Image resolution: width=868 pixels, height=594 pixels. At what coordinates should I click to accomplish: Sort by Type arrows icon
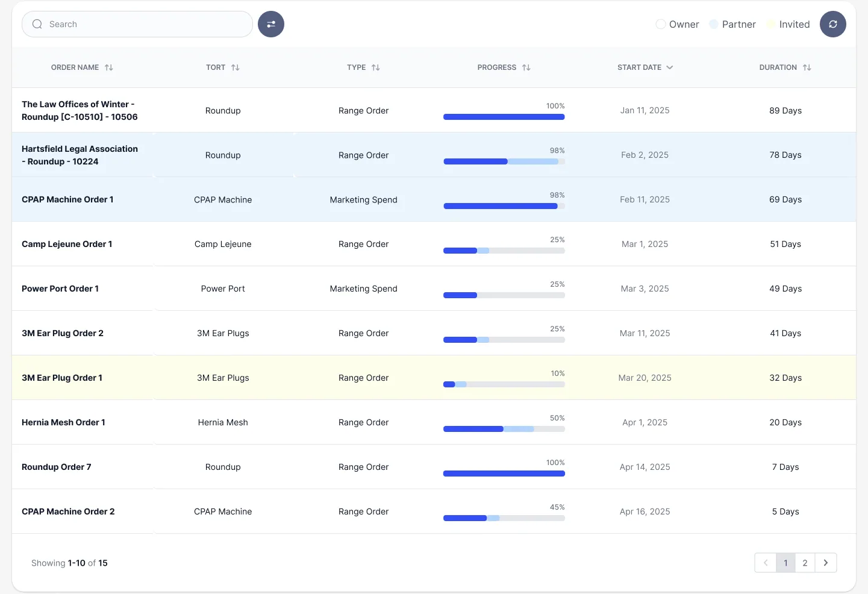376,67
